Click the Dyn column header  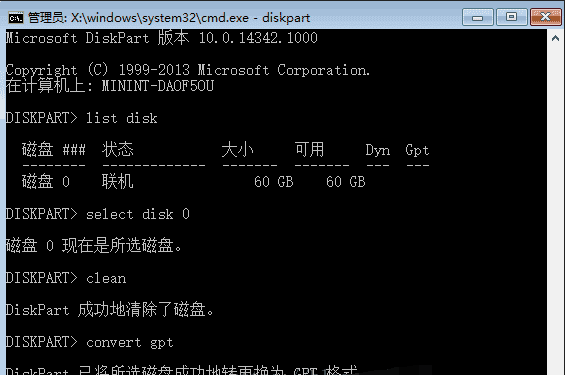(x=378, y=150)
